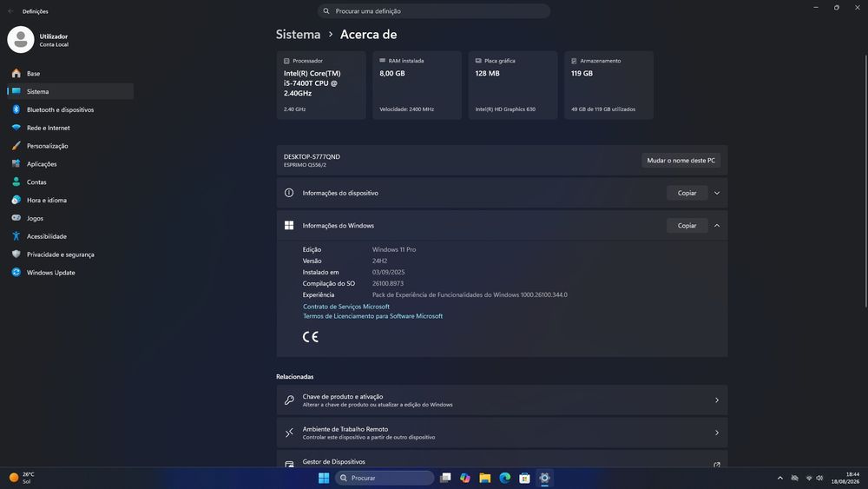868x489 pixels.
Task: Click Mudar o nome deste PC button
Action: pyautogui.click(x=681, y=161)
